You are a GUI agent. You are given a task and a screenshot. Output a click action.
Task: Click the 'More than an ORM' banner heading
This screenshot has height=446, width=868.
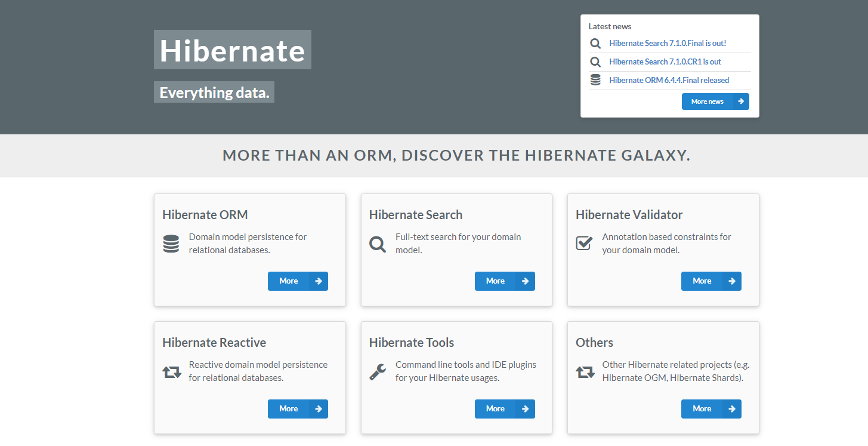point(456,156)
